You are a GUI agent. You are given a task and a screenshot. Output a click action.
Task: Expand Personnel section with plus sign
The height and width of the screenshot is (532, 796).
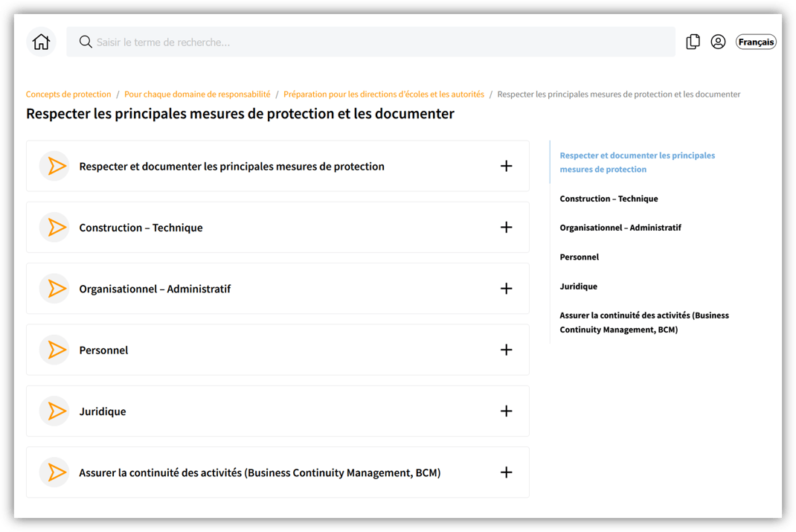(x=506, y=350)
